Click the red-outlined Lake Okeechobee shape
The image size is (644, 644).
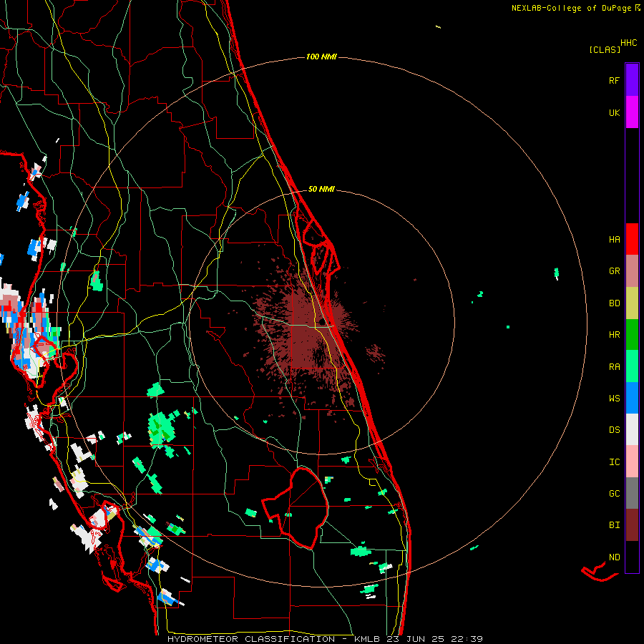296,507
